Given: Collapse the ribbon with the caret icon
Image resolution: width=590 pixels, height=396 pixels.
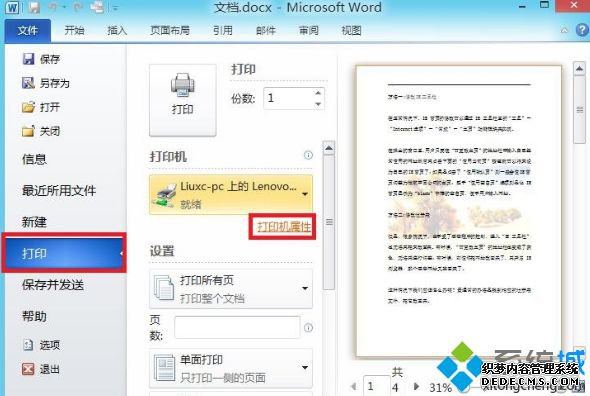Looking at the screenshot, I should pos(564,30).
